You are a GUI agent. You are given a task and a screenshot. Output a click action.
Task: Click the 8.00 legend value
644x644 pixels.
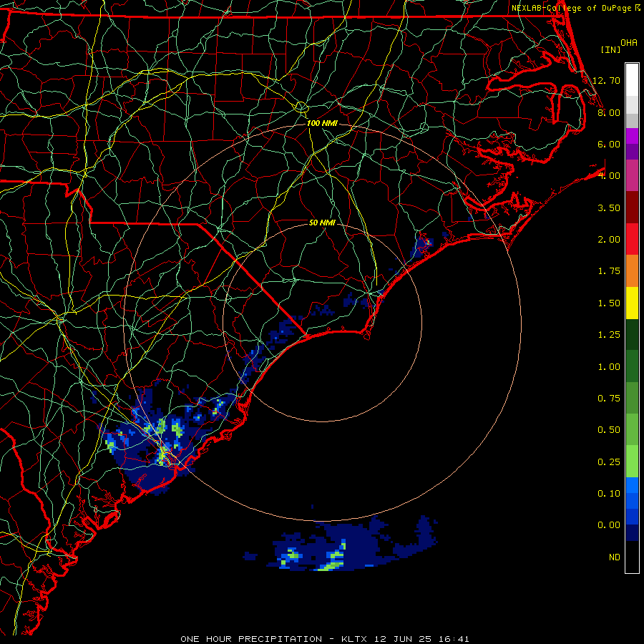tap(609, 112)
